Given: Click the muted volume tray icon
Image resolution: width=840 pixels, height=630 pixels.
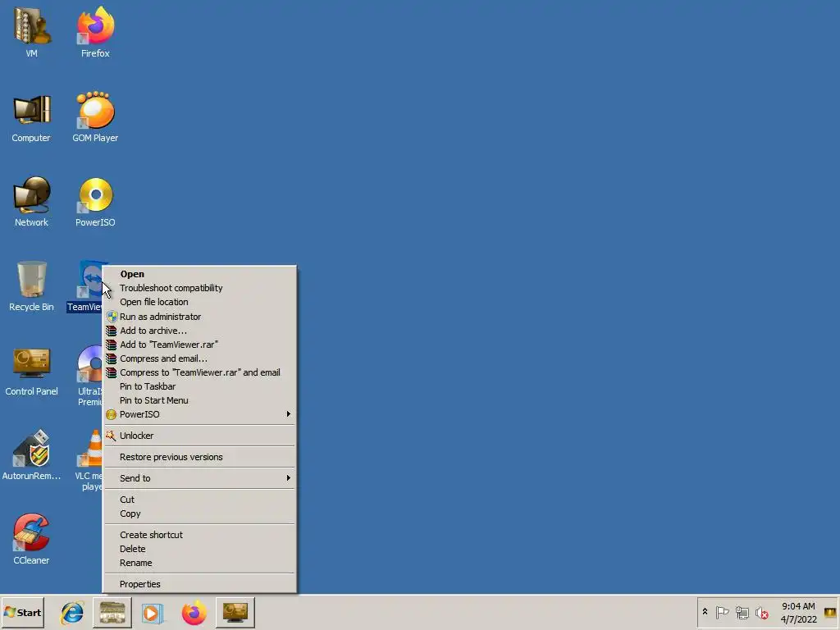Looking at the screenshot, I should pos(761,612).
